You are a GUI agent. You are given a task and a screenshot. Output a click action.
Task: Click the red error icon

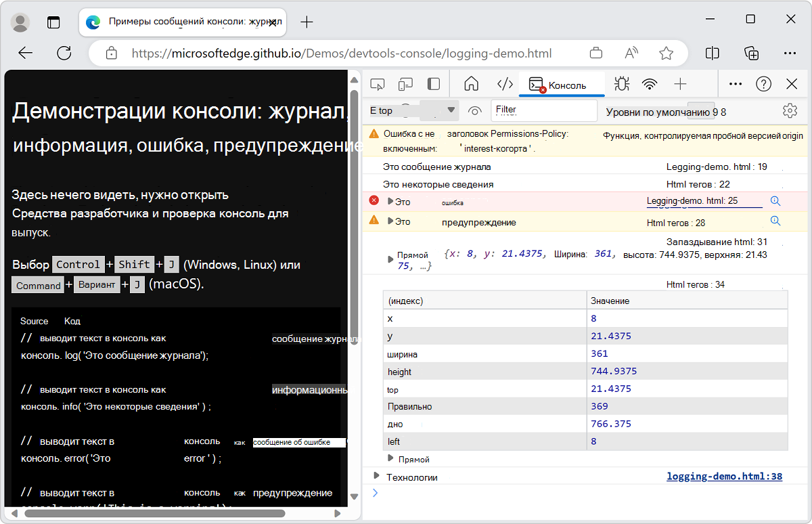click(x=374, y=200)
